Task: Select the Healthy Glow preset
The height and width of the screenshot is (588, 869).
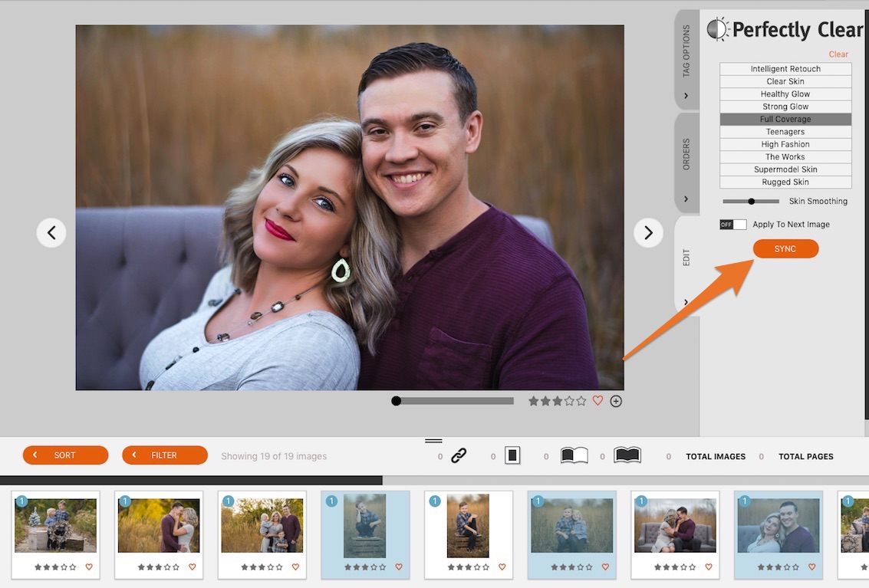Action: click(785, 94)
